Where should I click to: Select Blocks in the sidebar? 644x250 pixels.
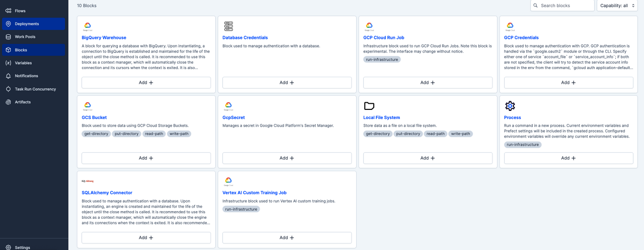coord(33,50)
